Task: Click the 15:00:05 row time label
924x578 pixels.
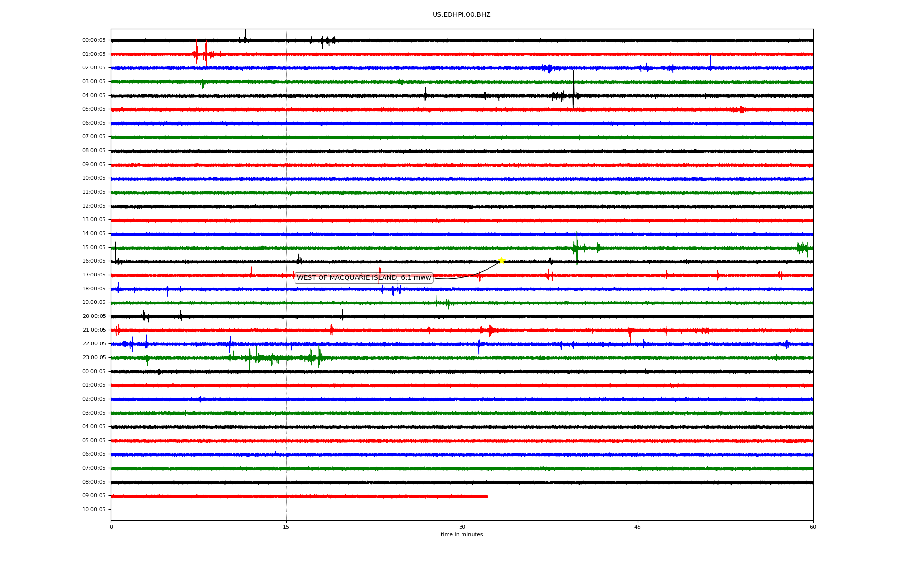Action: point(94,248)
